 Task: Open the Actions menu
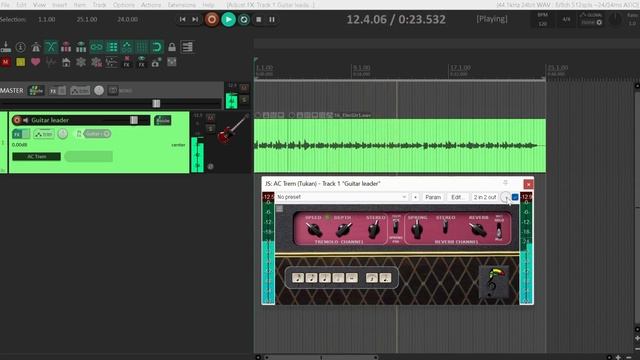coord(151,5)
